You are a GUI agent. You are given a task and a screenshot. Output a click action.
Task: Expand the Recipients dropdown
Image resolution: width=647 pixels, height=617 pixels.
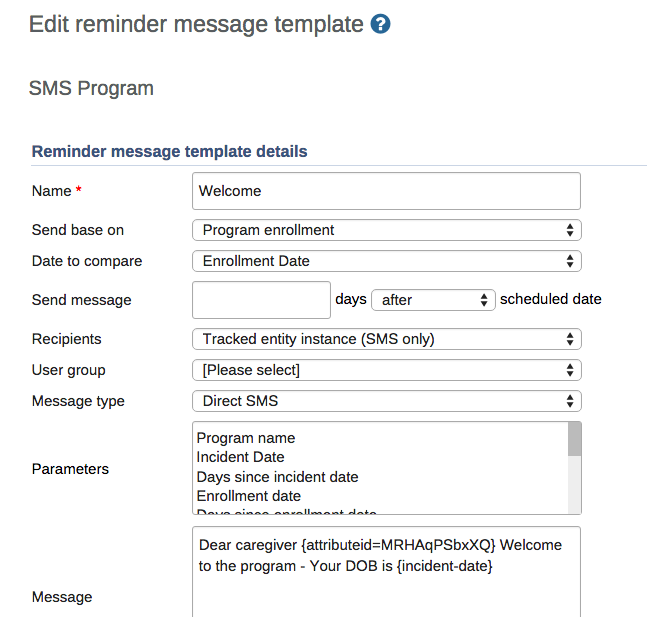(385, 339)
